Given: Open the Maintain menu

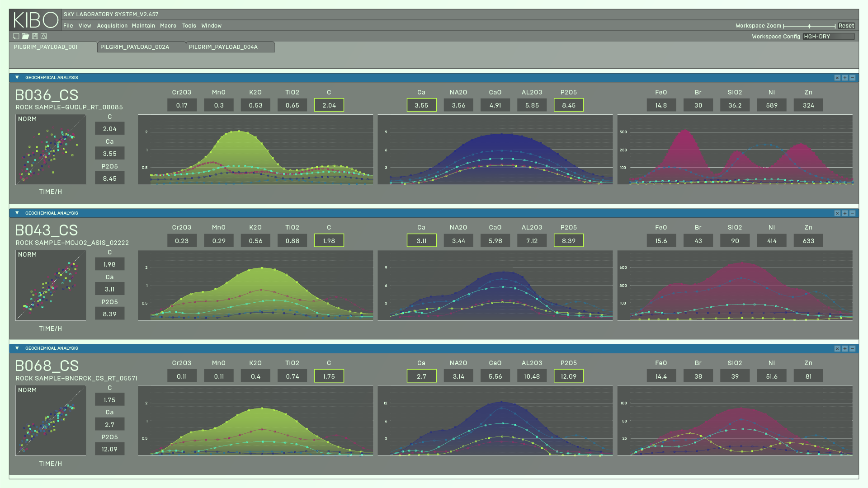Looking at the screenshot, I should tap(143, 26).
